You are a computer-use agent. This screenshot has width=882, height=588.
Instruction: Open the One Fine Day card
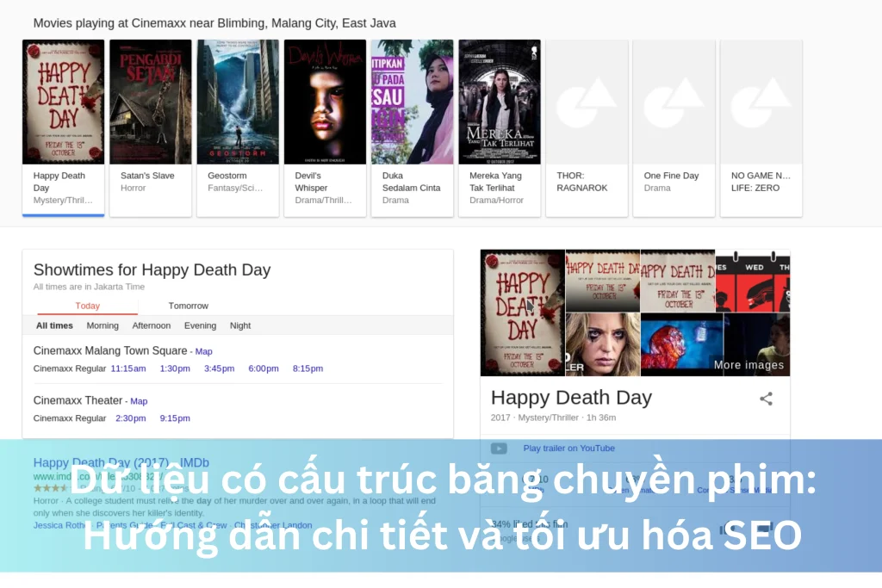[x=674, y=127]
